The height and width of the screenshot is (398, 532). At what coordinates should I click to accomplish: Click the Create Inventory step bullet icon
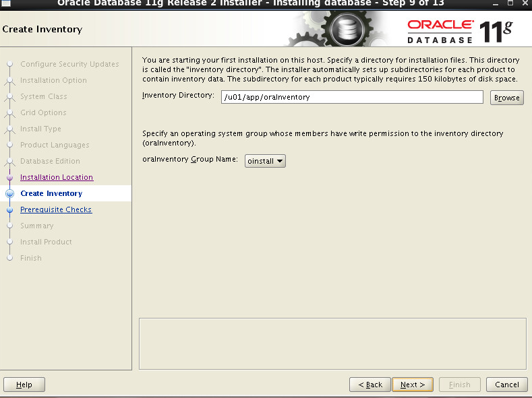click(10, 193)
